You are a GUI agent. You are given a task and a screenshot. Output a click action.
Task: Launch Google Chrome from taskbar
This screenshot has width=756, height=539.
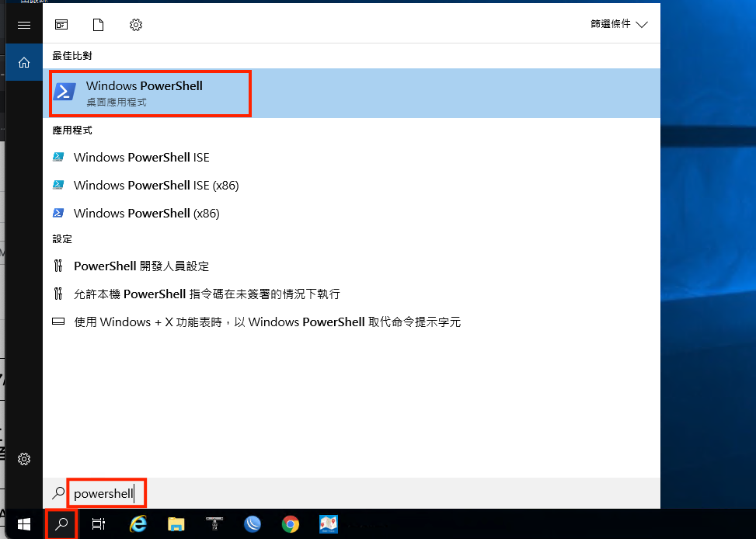pos(291,524)
